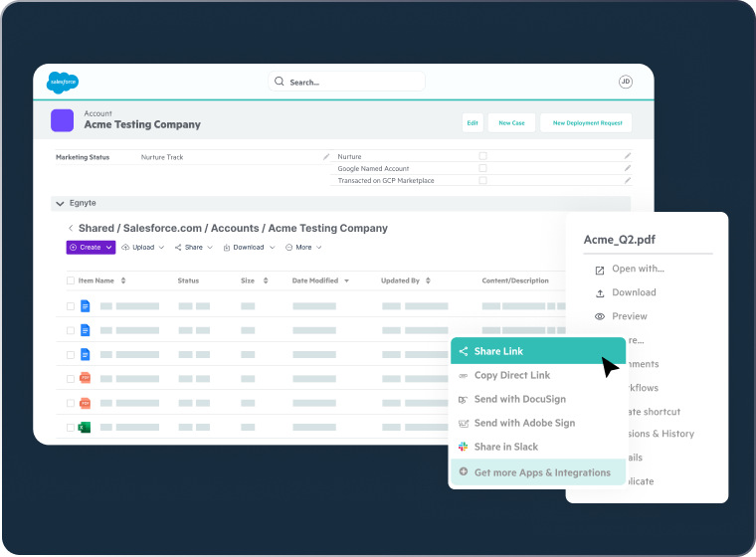Open the JD user avatar

click(625, 82)
